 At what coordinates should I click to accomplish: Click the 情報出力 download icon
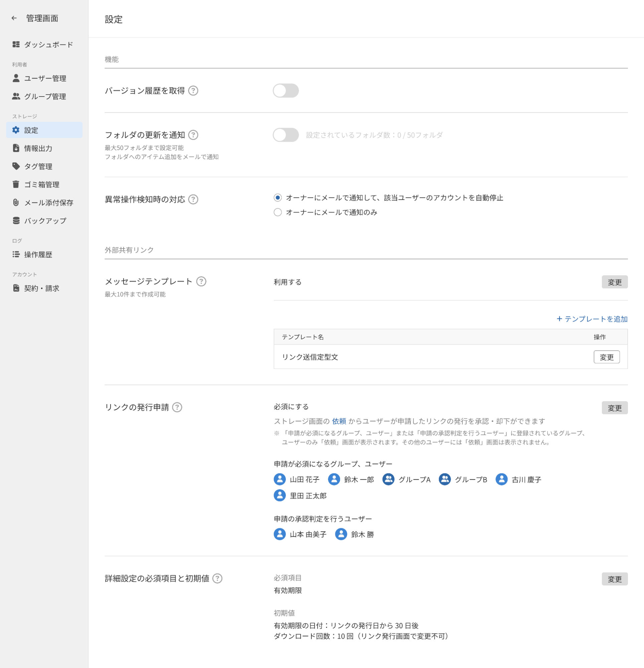[16, 148]
